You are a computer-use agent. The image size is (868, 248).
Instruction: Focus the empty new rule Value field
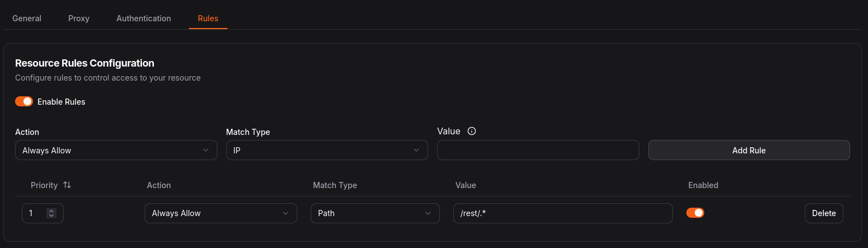point(538,150)
